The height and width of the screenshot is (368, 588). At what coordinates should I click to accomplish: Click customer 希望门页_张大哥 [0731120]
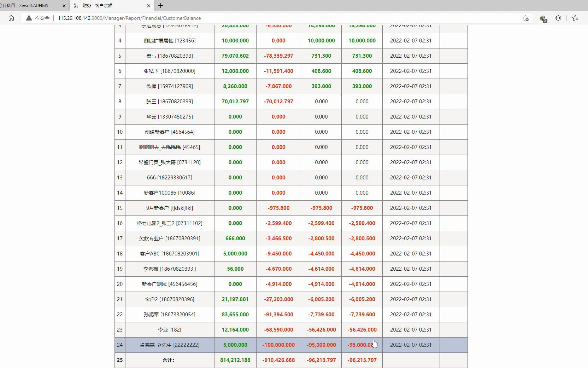170,162
